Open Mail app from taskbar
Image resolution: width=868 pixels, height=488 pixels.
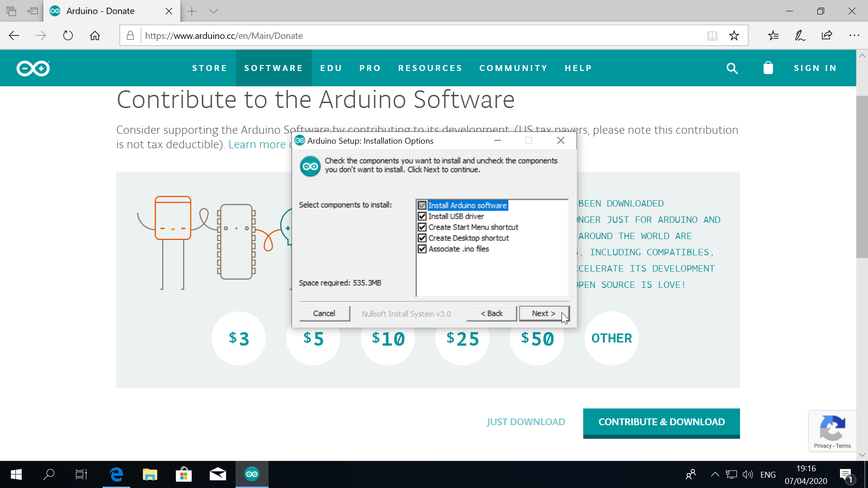coord(218,474)
